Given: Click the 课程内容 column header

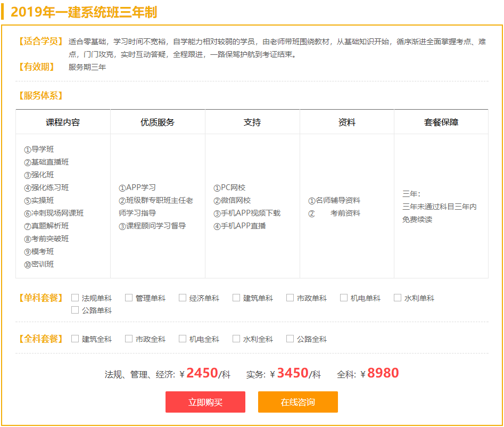Looking at the screenshot, I should coord(63,122).
